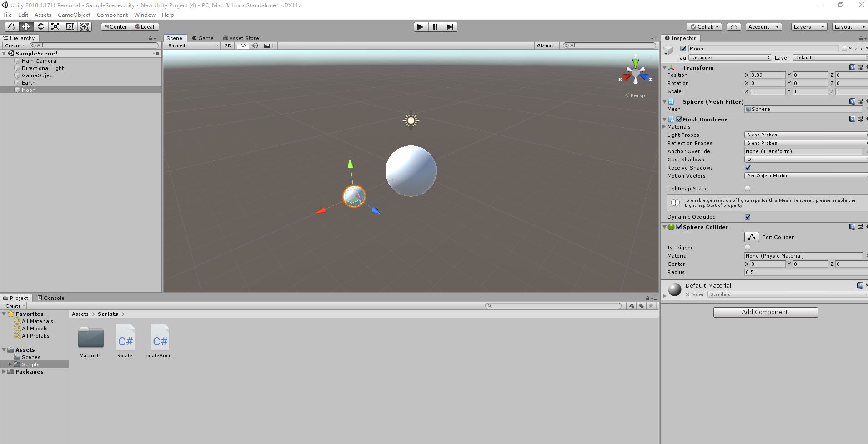Switch to the Game tab
This screenshot has width=868, height=444.
click(203, 38)
